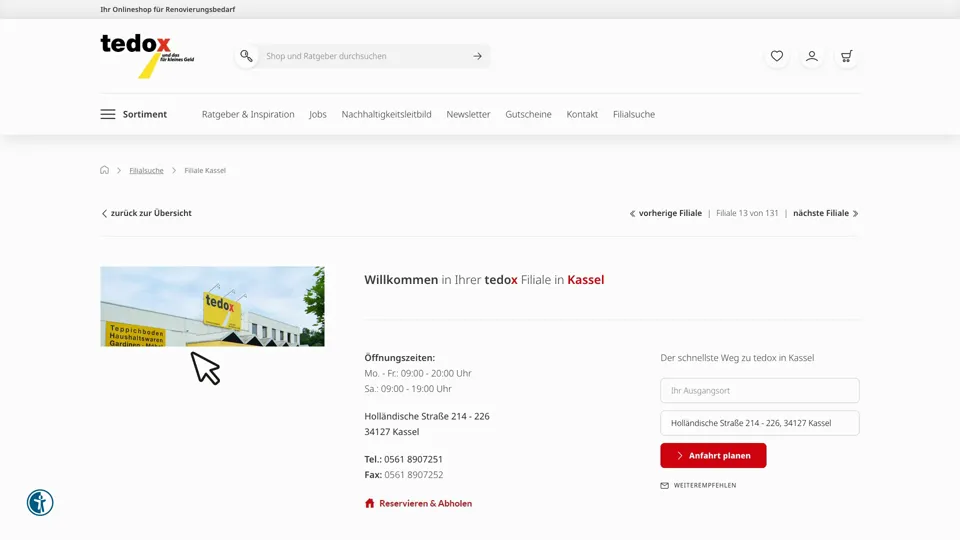960x540 pixels.
Task: Click the Filiale Kassel breadcrumb text
Action: coord(205,171)
